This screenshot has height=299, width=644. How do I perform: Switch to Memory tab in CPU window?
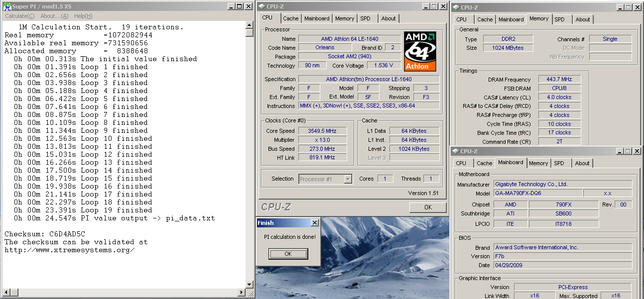click(x=345, y=18)
